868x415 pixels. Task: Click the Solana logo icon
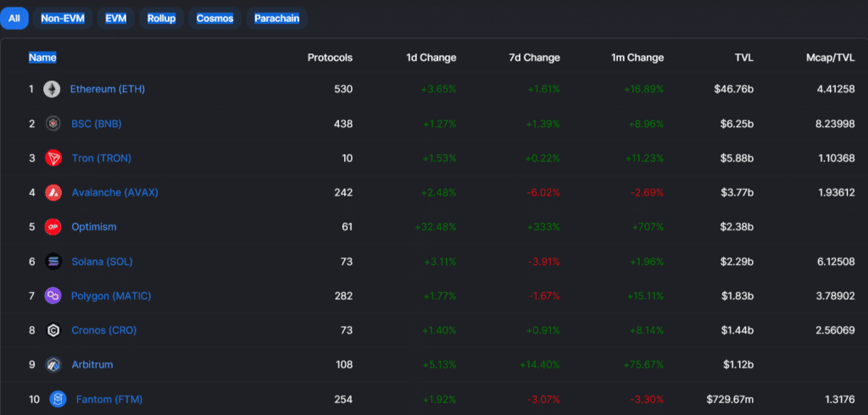pyautogui.click(x=53, y=261)
